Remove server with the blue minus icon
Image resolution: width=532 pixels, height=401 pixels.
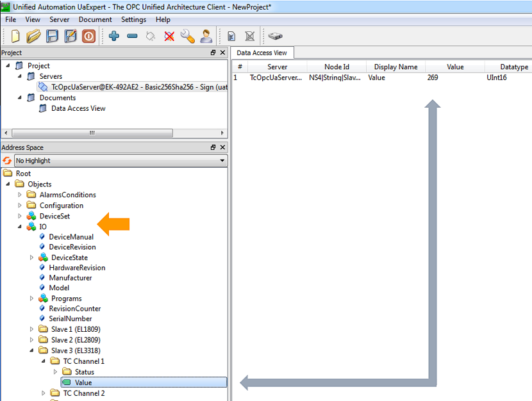click(132, 36)
